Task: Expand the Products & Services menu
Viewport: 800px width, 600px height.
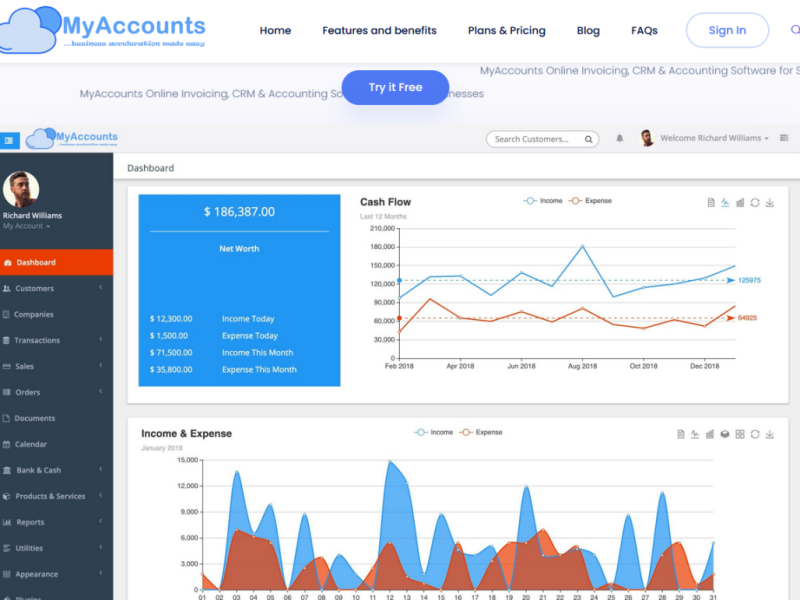Action: point(56,496)
